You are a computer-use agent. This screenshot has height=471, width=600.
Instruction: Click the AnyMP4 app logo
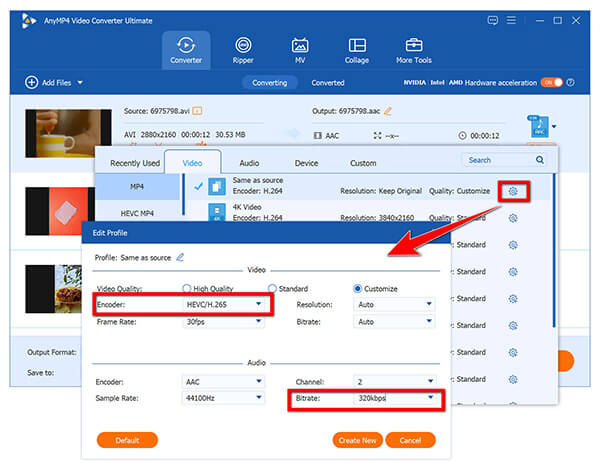(28, 20)
